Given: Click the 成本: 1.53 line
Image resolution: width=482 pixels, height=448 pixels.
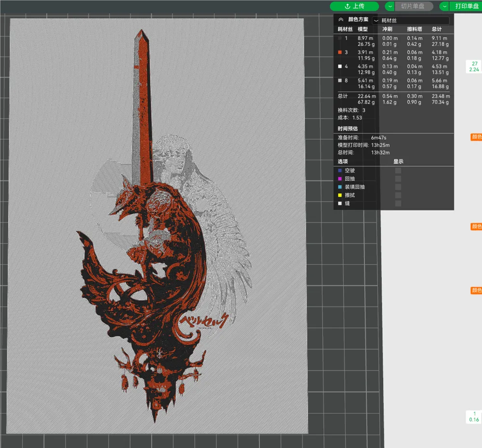Looking at the screenshot, I should coord(350,118).
